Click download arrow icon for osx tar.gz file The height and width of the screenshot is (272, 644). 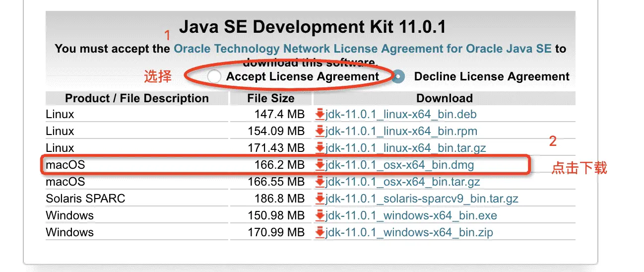[320, 182]
